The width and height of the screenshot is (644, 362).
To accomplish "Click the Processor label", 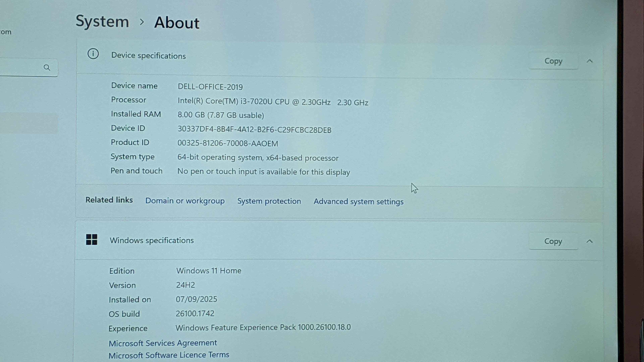I will [x=128, y=100].
